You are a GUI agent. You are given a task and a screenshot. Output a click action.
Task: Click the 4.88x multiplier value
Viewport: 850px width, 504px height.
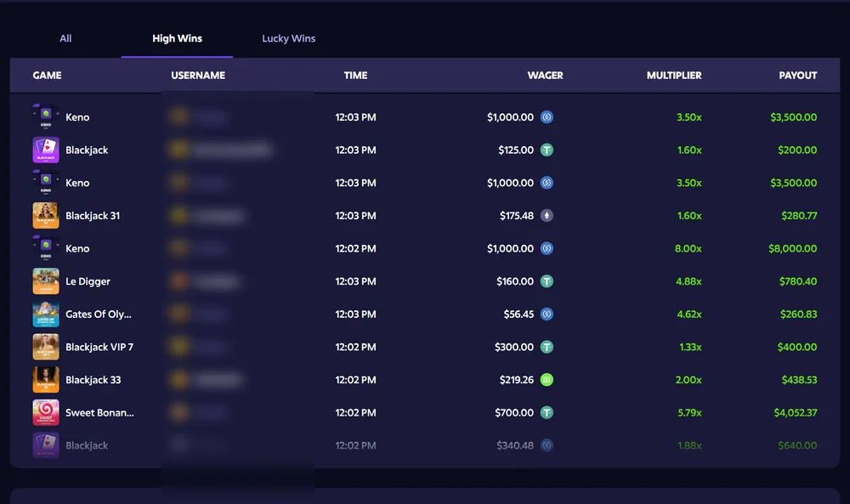(688, 281)
